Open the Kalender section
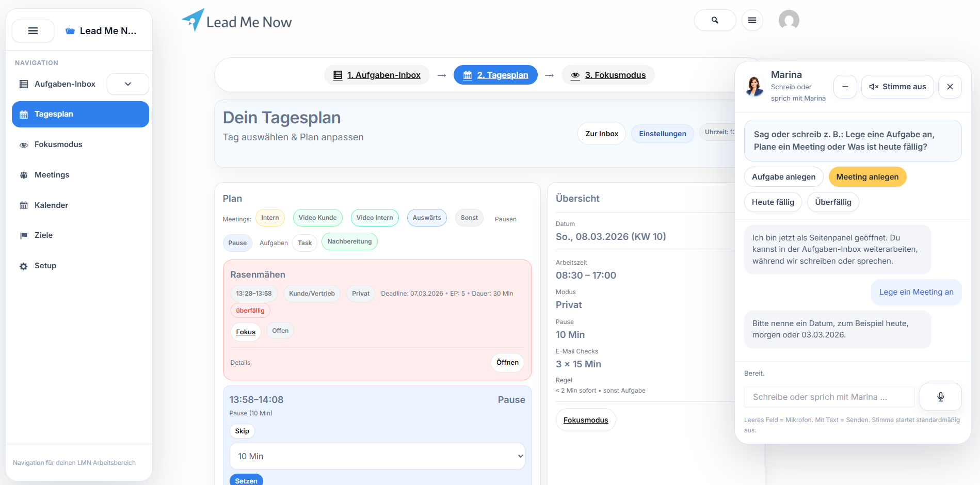This screenshot has width=980, height=485. 51,205
